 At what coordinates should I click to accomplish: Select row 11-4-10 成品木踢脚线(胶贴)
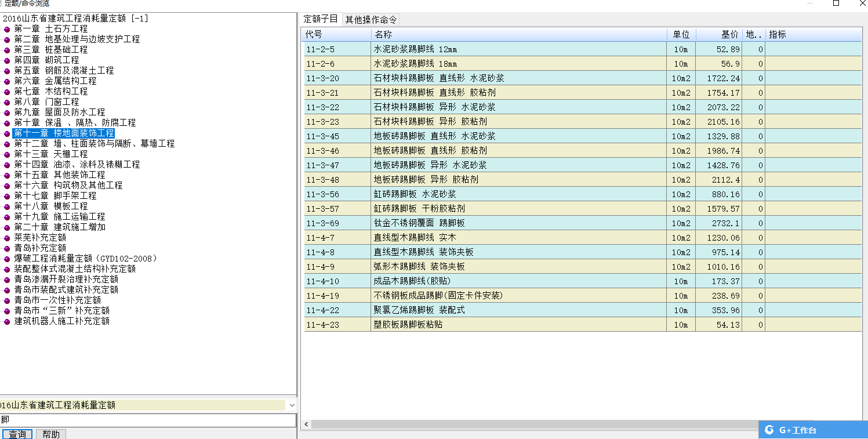coord(583,281)
